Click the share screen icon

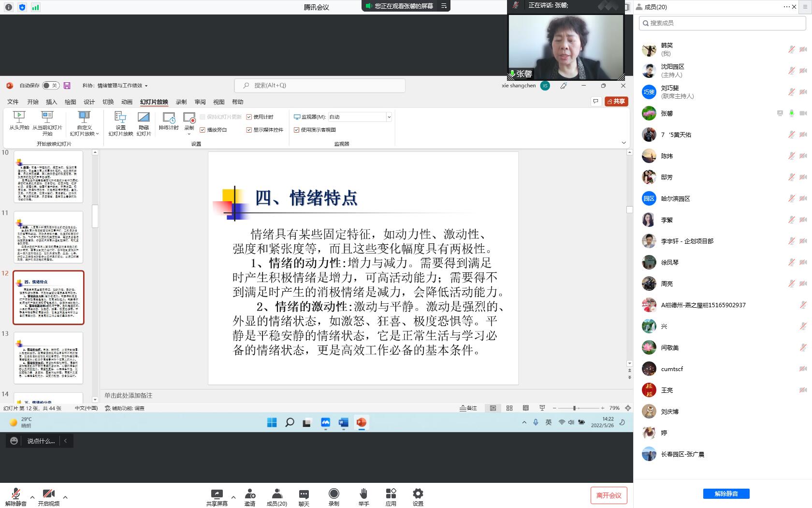point(217,494)
